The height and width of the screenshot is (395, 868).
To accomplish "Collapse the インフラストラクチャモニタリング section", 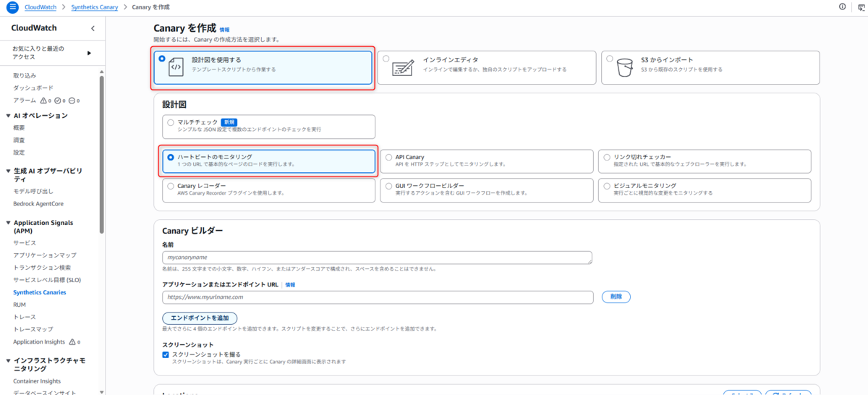I will pos(7,360).
